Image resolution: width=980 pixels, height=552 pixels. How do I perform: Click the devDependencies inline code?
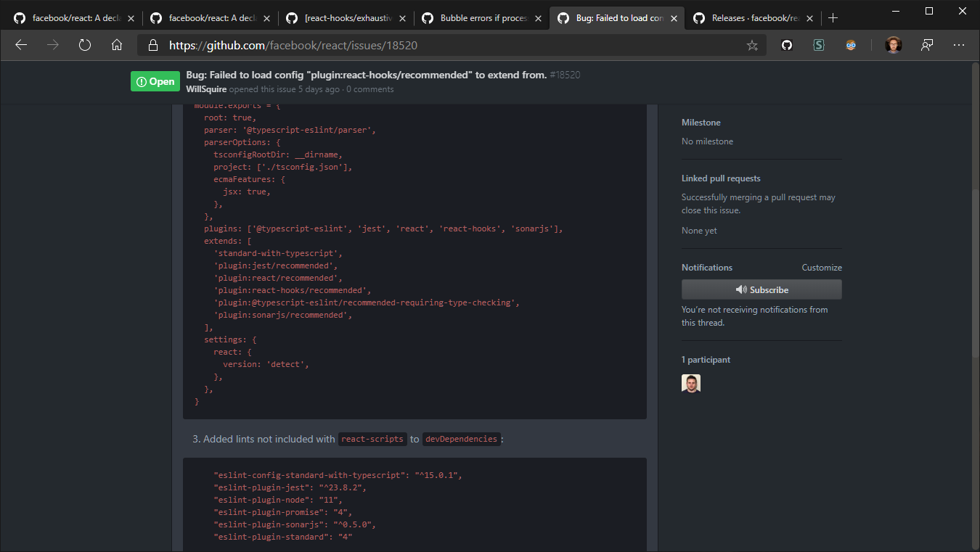462,439
